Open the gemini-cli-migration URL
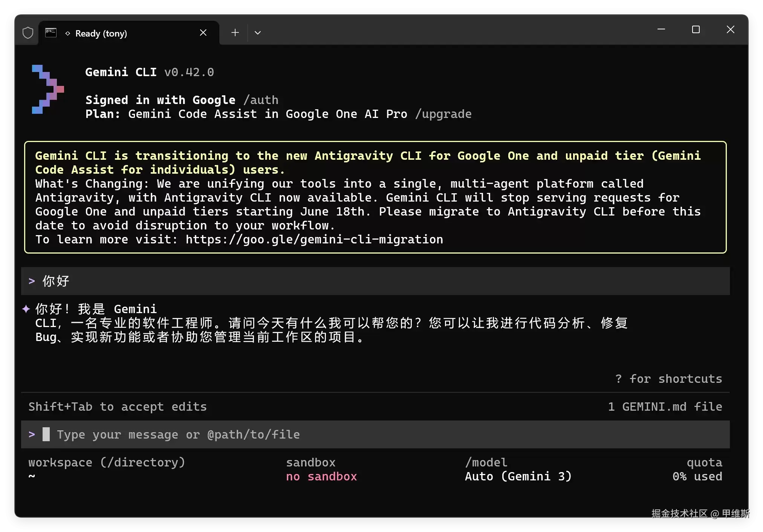The image size is (763, 532). [x=314, y=240]
